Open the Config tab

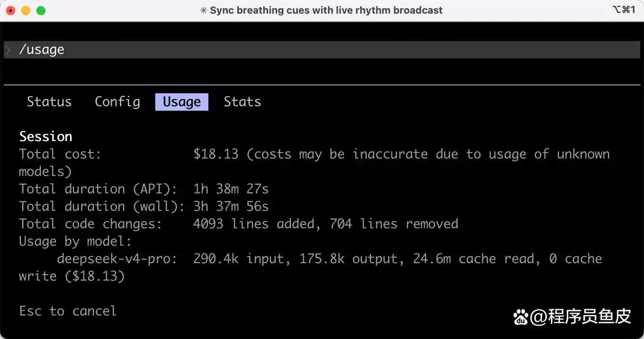tap(117, 102)
